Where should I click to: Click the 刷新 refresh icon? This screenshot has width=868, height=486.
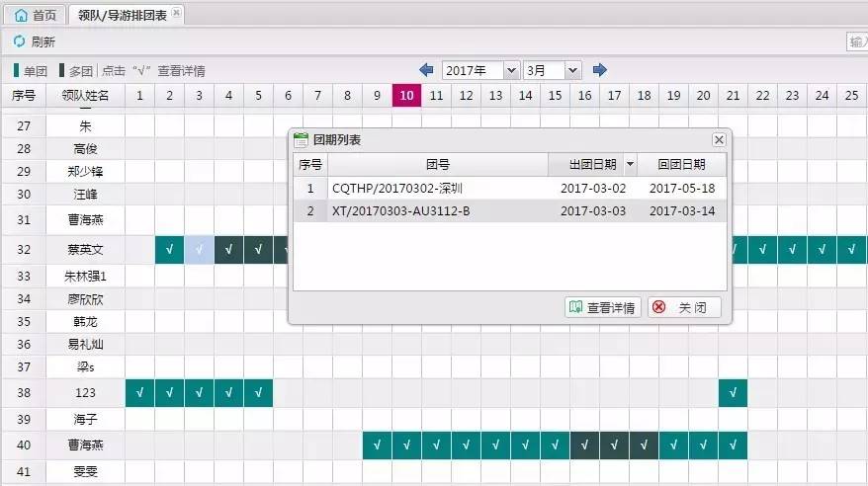click(19, 41)
